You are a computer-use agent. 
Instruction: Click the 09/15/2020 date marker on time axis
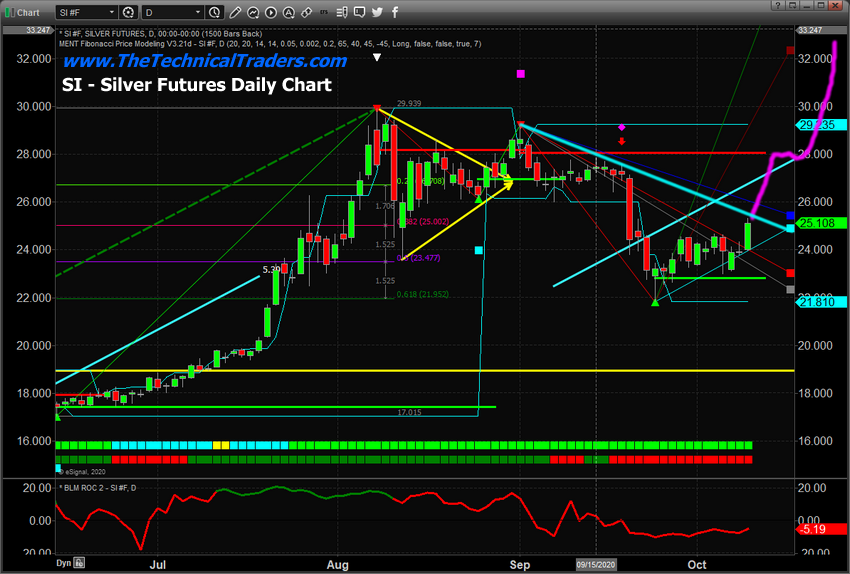596,564
